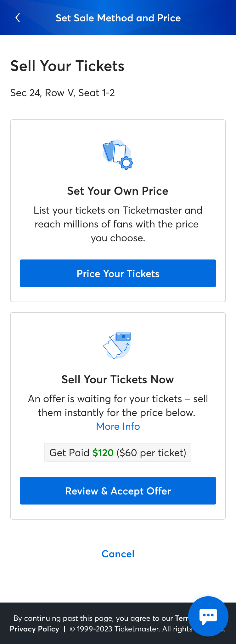The width and height of the screenshot is (236, 644).
Task: Cancel the ticket selling process
Action: click(118, 554)
